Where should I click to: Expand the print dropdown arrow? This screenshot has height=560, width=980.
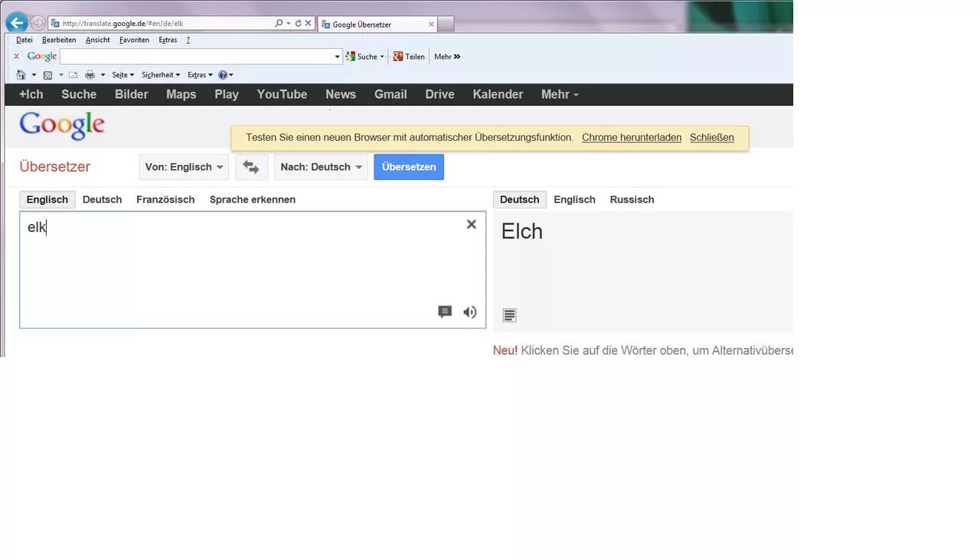(x=103, y=75)
